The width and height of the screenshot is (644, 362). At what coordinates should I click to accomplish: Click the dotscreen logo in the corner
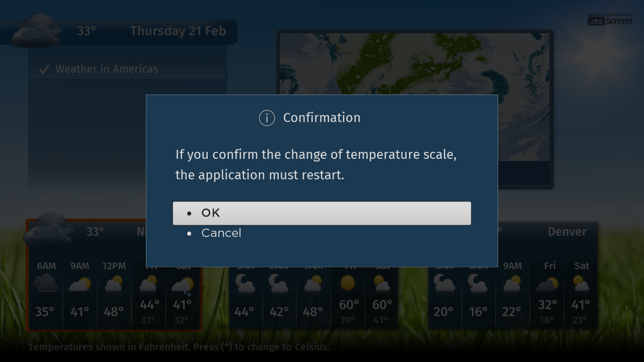pyautogui.click(x=609, y=20)
